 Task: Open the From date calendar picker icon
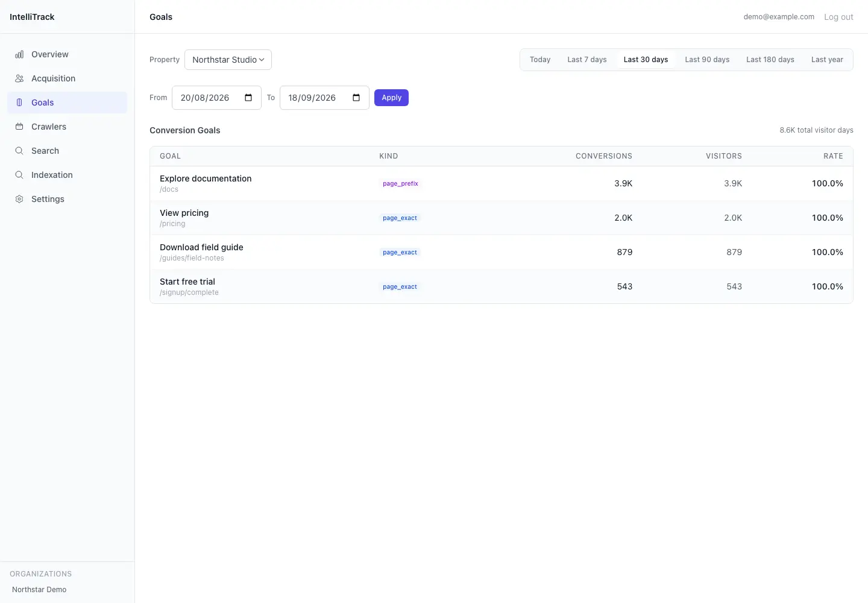click(x=248, y=98)
